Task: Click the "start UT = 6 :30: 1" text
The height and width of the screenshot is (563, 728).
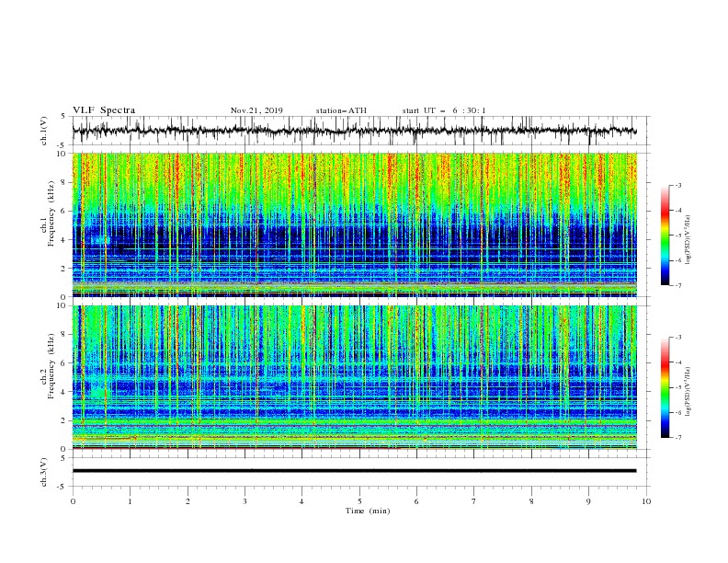Action: click(x=444, y=110)
